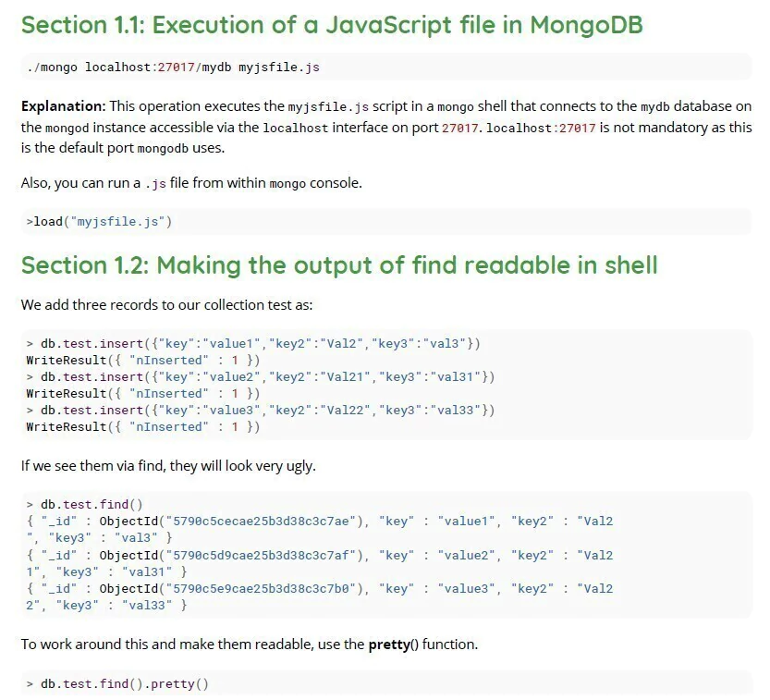Click the Section 1.2 heading
The height and width of the screenshot is (700, 770).
coord(339,265)
